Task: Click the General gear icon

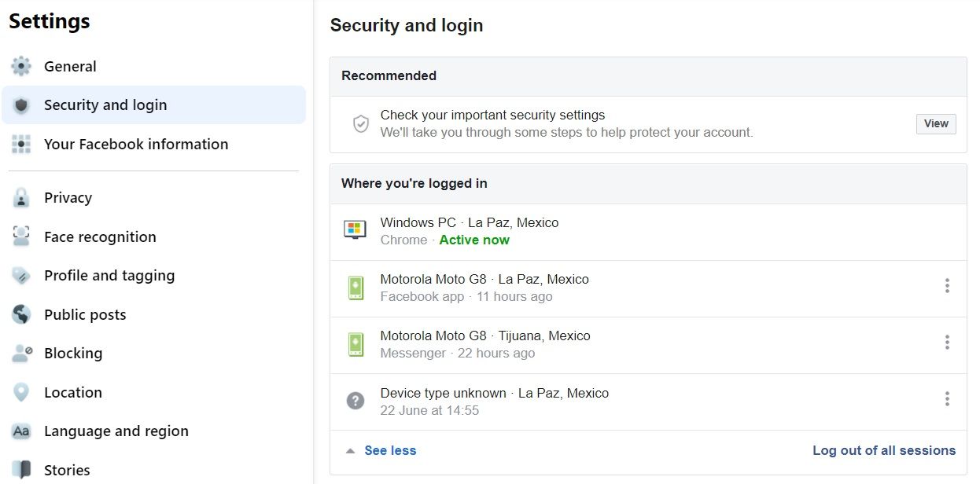Action: [x=21, y=67]
